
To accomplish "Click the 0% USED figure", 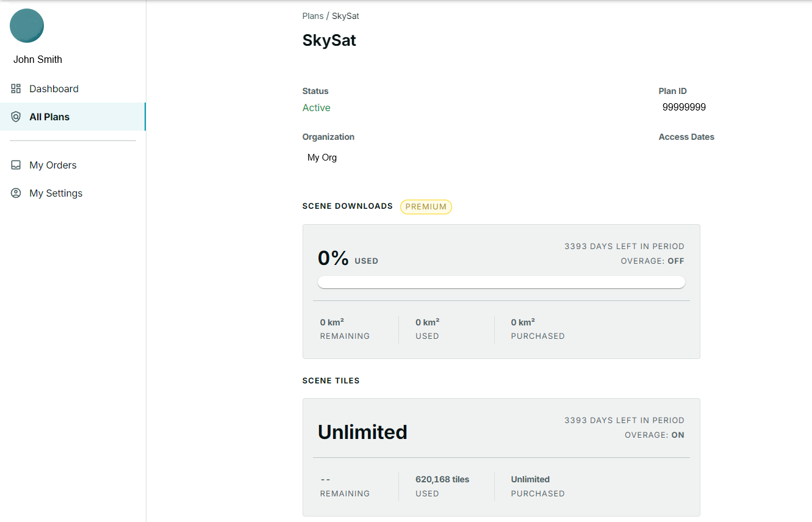I will (x=348, y=258).
